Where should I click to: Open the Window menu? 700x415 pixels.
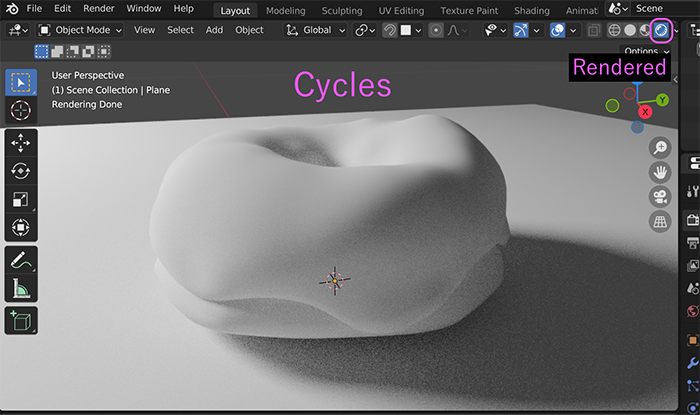pyautogui.click(x=144, y=8)
